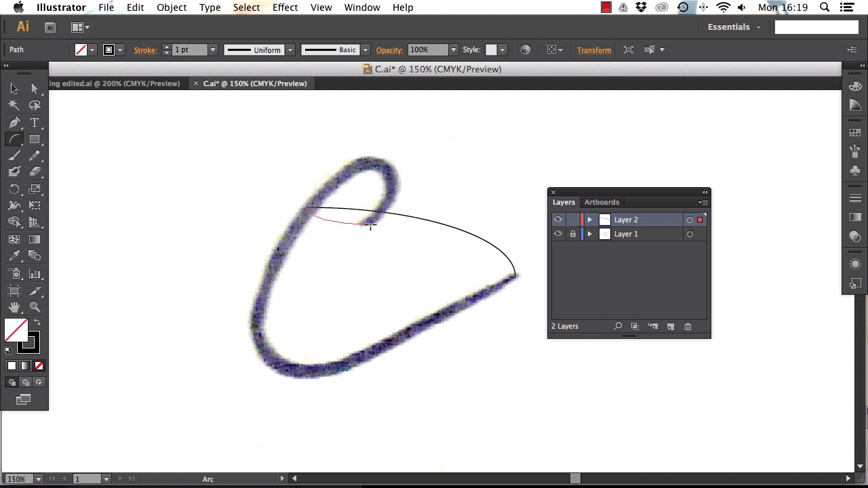Viewport: 868px width, 488px height.
Task: Expand Layer 2 contents
Action: [x=589, y=220]
